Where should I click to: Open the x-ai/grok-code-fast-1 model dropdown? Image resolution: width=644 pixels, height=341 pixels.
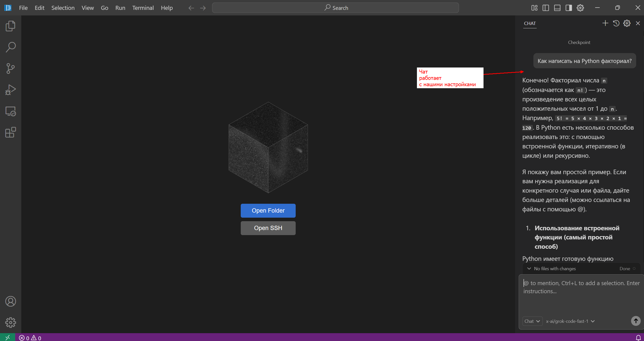[x=570, y=321]
